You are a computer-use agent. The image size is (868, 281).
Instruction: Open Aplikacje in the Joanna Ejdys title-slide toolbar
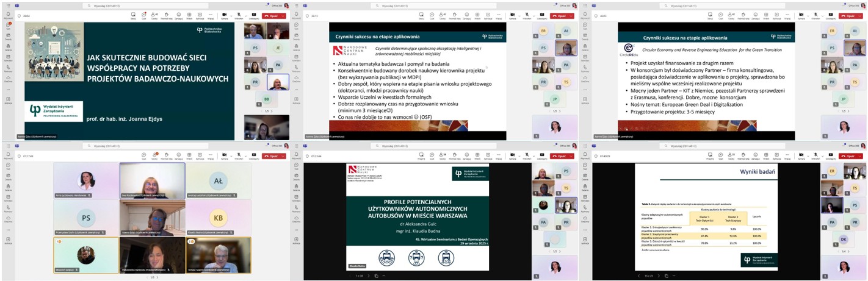pos(199,15)
